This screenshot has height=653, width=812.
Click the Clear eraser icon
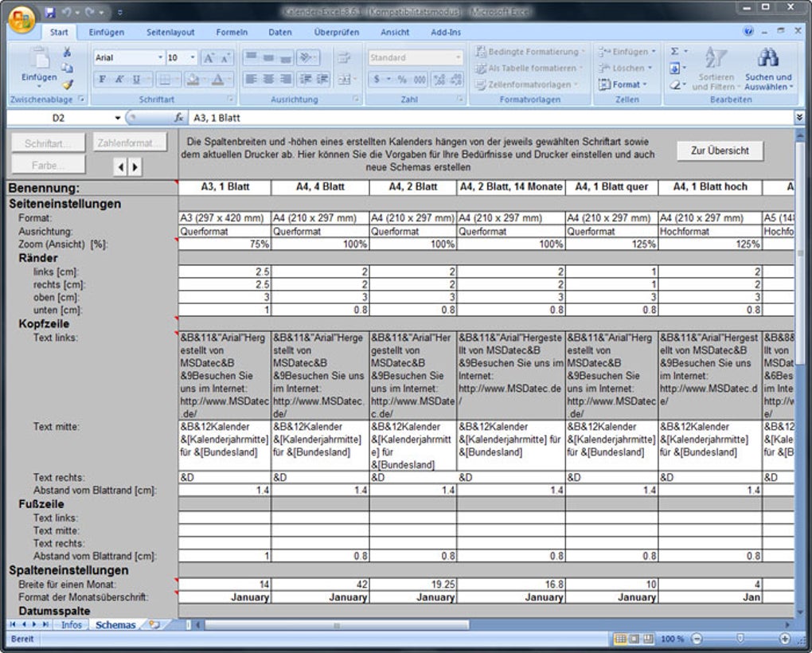[x=674, y=84]
